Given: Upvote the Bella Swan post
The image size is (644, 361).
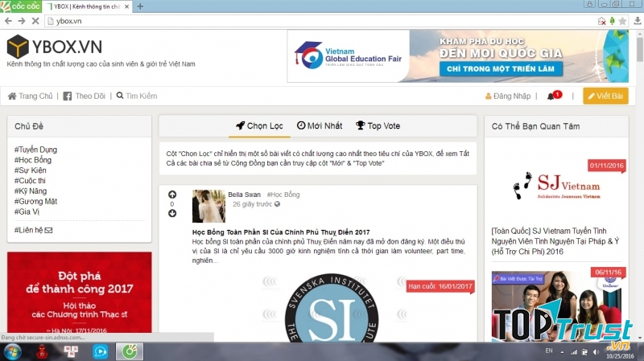Looking at the screenshot, I should coord(172,195).
